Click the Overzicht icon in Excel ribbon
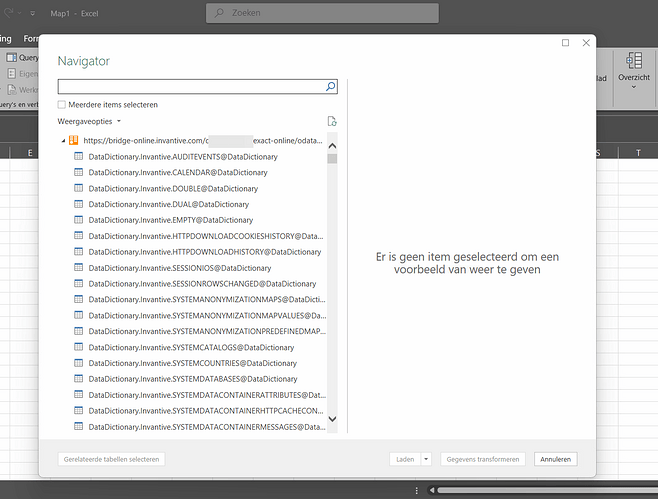This screenshot has width=658, height=499. [634, 60]
